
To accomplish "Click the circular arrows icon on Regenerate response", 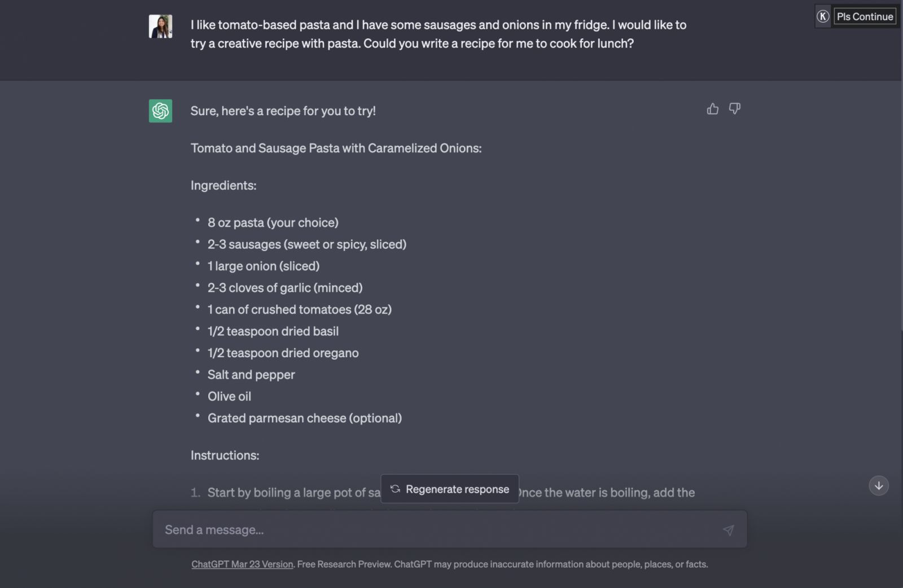I will 395,489.
